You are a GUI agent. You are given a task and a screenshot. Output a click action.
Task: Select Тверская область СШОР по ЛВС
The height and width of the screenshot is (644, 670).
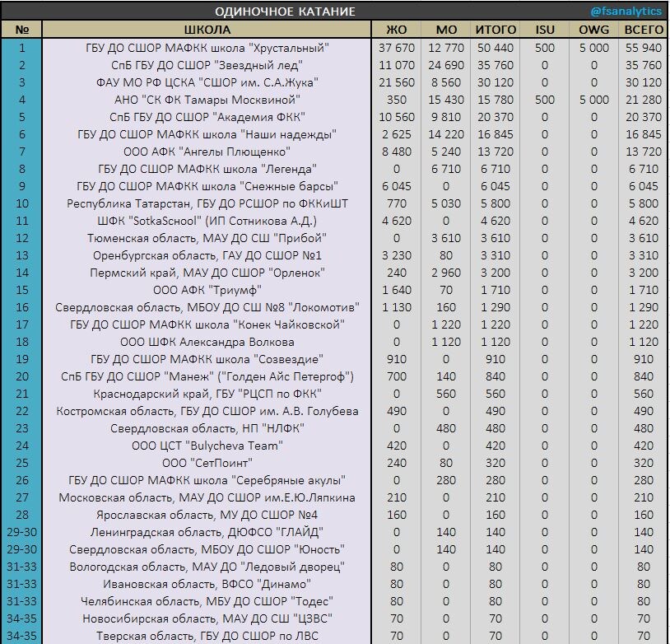[207, 636]
